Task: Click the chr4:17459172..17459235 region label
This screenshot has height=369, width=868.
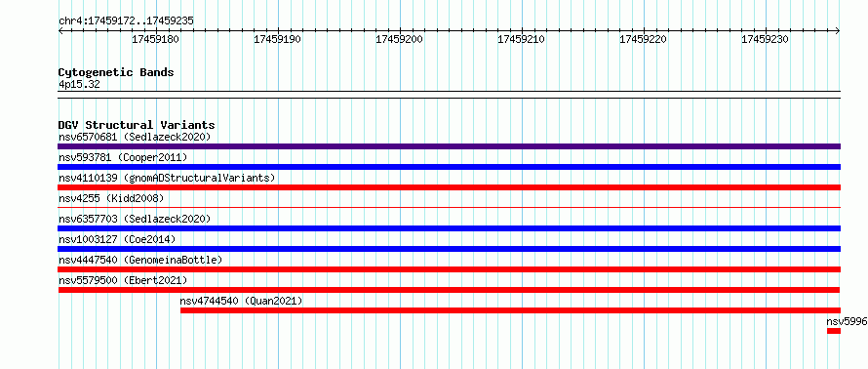Action: coord(126,21)
